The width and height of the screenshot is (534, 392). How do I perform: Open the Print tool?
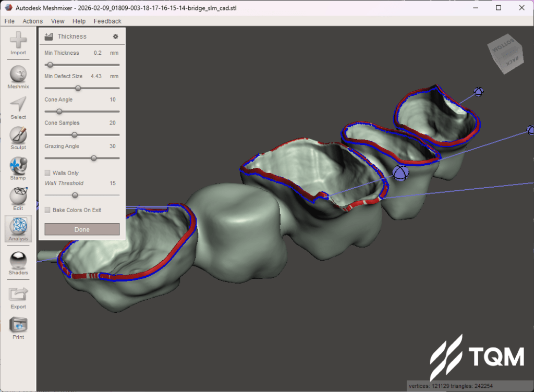[18, 325]
